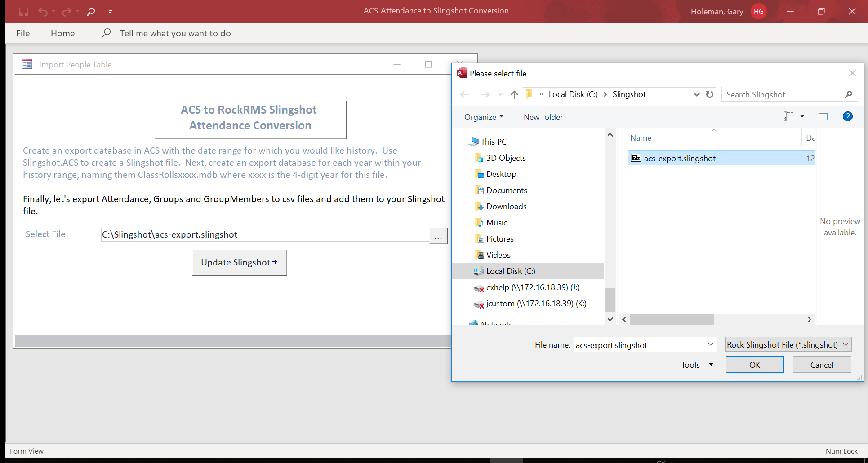Screen dimensions: 868x463
Task: Click the OK button in file dialog
Action: point(754,365)
